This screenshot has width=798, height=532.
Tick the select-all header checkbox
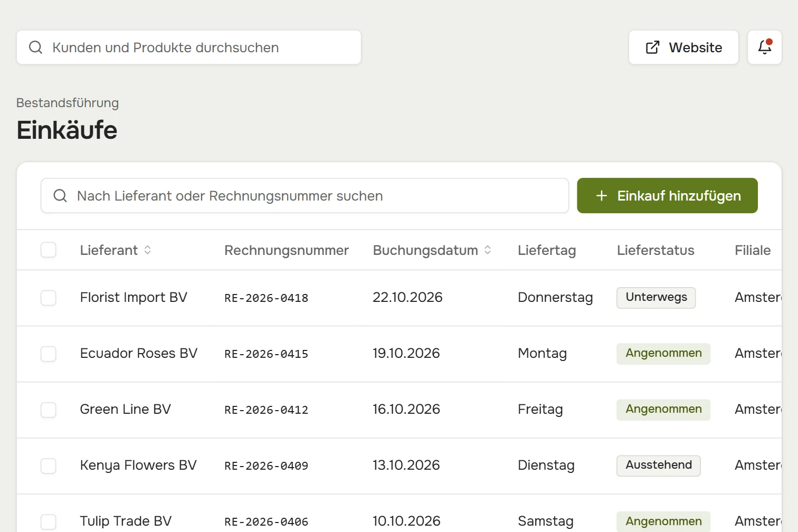click(x=49, y=250)
